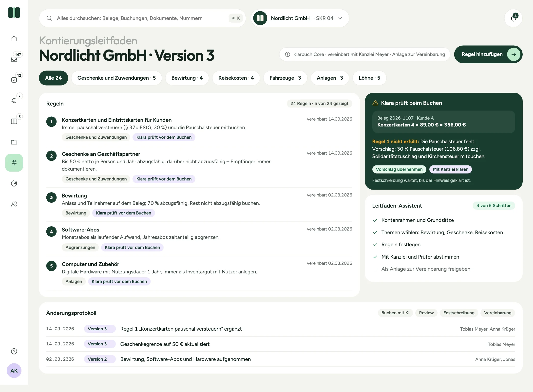The image size is (533, 392).
Task: Click the Version 2 badge in Änderungsprotokoll
Action: click(100, 359)
